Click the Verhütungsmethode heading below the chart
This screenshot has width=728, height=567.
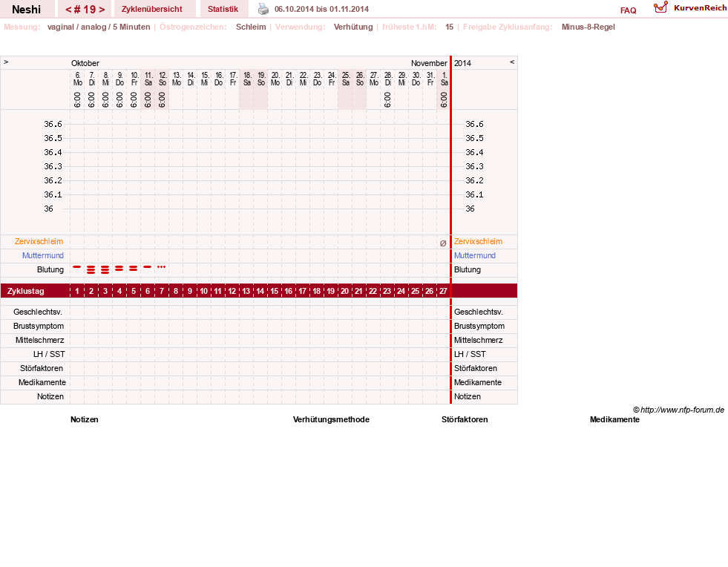pyautogui.click(x=331, y=419)
